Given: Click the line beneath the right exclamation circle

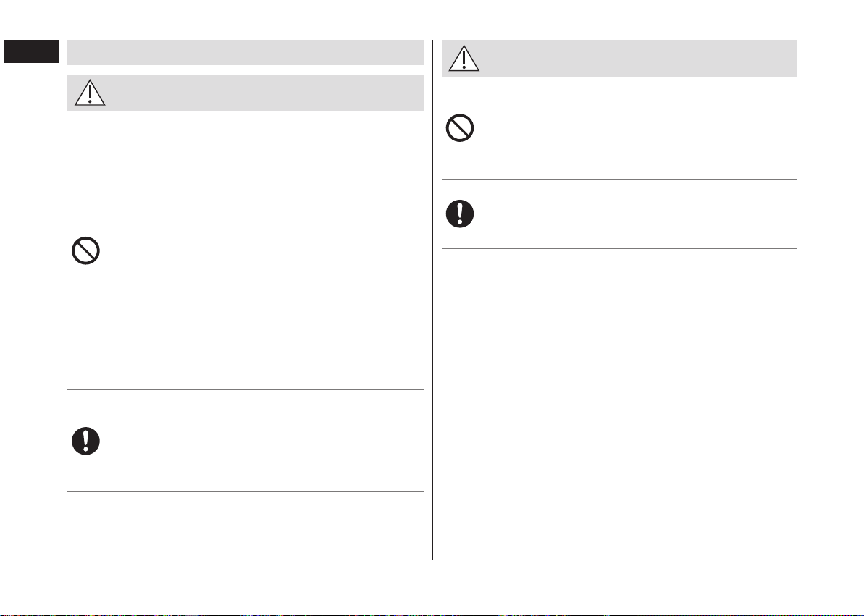Looking at the screenshot, I should [x=619, y=248].
